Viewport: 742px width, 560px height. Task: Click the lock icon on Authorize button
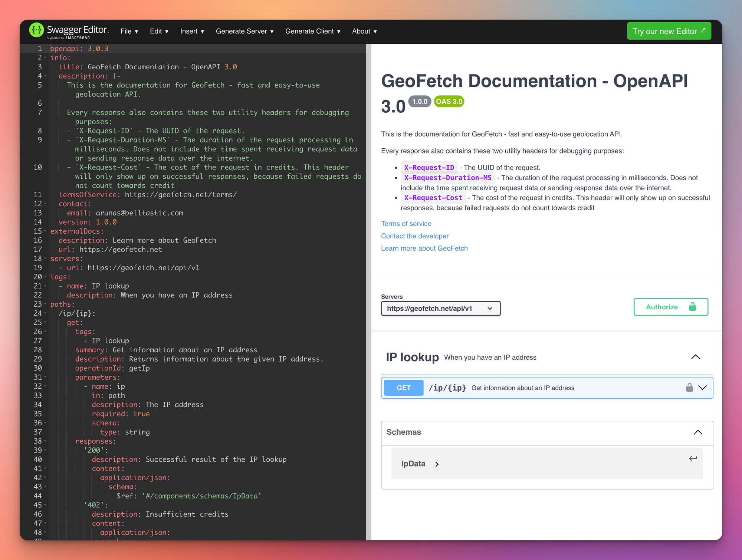[692, 307]
